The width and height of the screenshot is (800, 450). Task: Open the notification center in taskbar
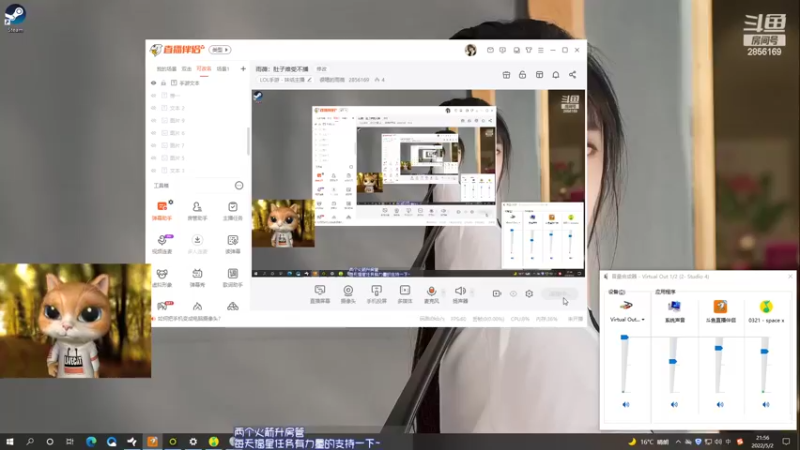[x=786, y=441]
